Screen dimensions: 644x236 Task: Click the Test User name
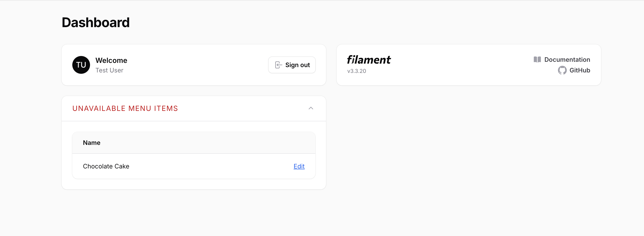tap(109, 70)
